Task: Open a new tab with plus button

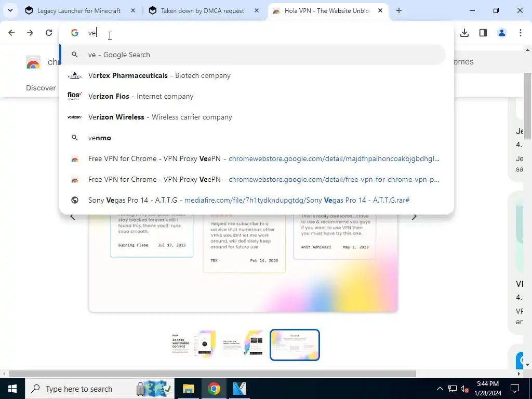Action: (399, 11)
